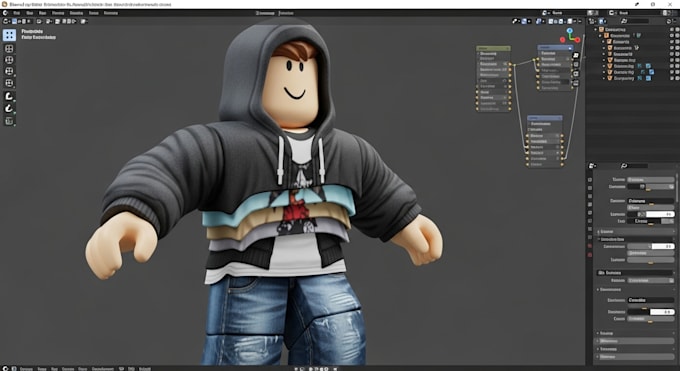The height and width of the screenshot is (371, 680).
Task: Toggle visibility eye on the fourth outliner row
Action: [672, 48]
